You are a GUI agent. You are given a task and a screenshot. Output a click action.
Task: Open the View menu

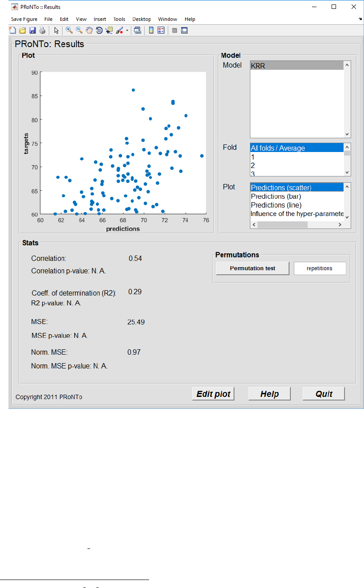tap(81, 19)
